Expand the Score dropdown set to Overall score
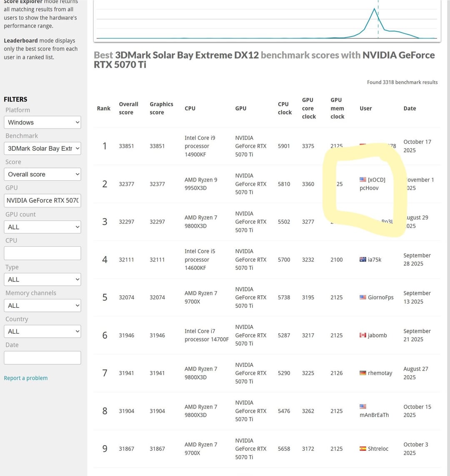The image size is (450, 476). click(x=42, y=174)
